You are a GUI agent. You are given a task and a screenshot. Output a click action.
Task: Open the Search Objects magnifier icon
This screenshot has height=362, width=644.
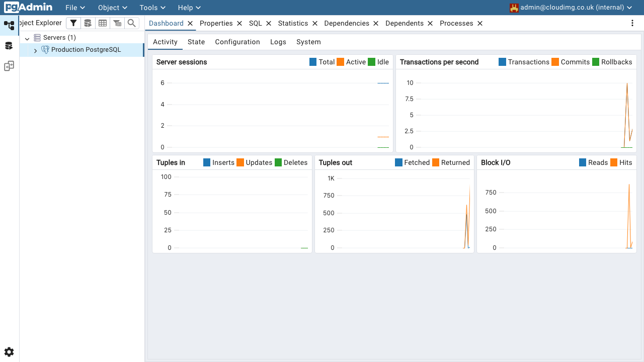coord(132,23)
